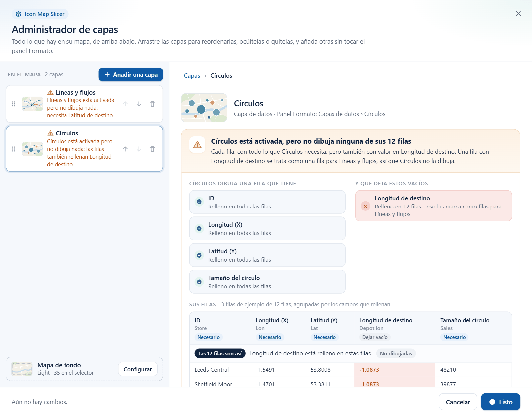Grab the drag handle of Círculos layer

tap(14, 149)
